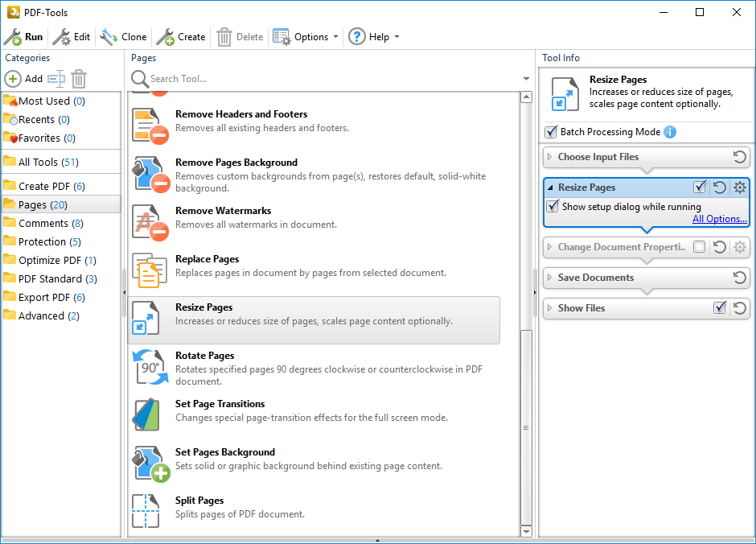
Task: Open the Resize Pages settings gear
Action: coord(740,188)
